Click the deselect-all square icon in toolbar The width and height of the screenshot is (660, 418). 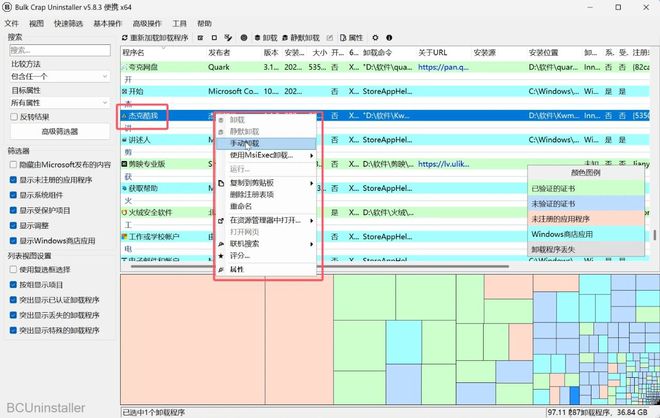pyautogui.click(x=214, y=38)
